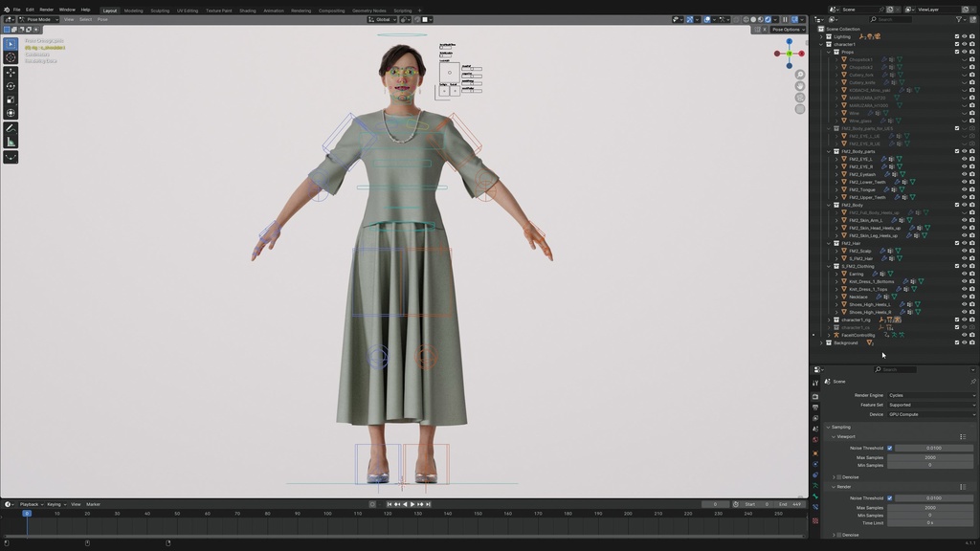Adjust the Max Samples value slider
Image resolution: width=980 pixels, height=551 pixels.
[x=930, y=459]
